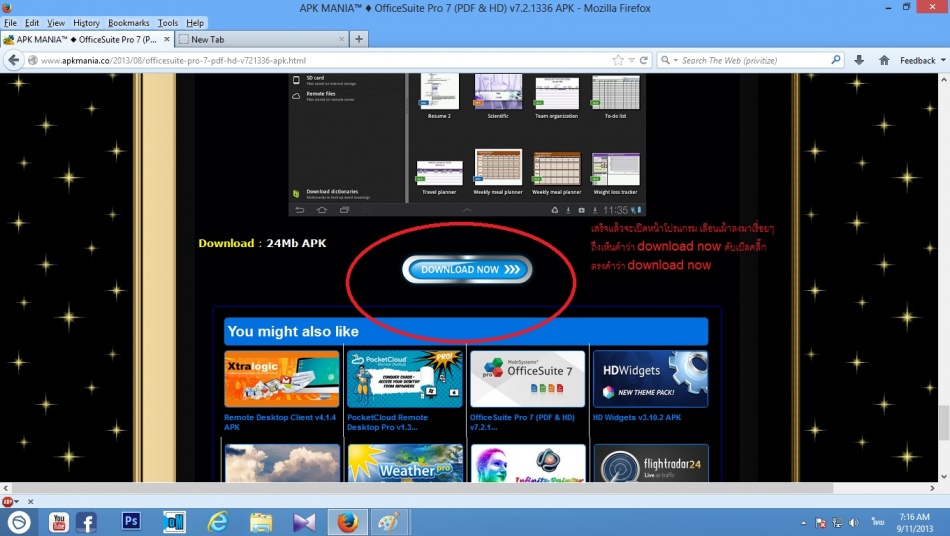Click the search magnifier icon in search box
Screen dimensions: 950x536
pyautogui.click(x=836, y=60)
